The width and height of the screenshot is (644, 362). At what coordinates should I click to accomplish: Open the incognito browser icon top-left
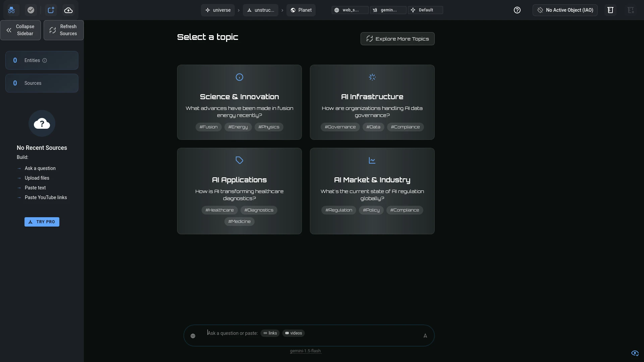point(11,10)
